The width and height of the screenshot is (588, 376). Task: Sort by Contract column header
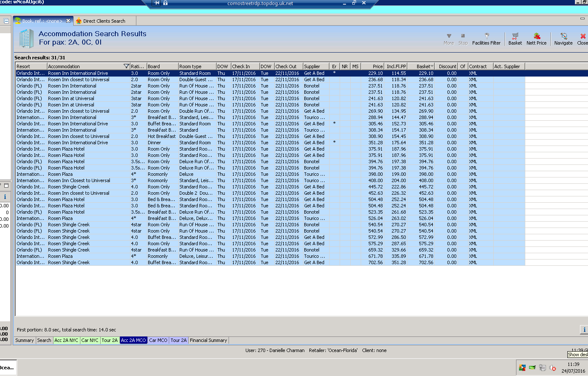[480, 66]
